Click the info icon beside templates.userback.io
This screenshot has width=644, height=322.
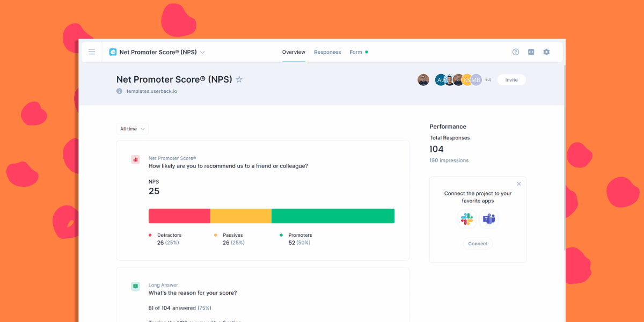pyautogui.click(x=118, y=91)
